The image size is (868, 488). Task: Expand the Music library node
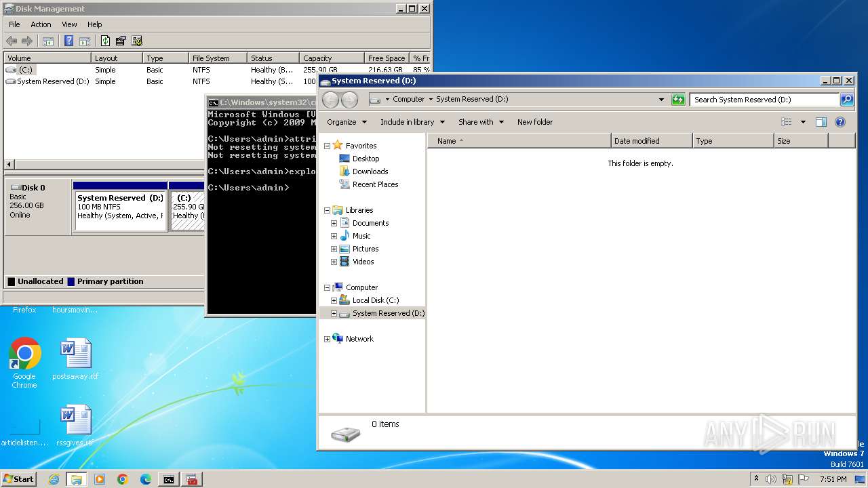click(334, 236)
